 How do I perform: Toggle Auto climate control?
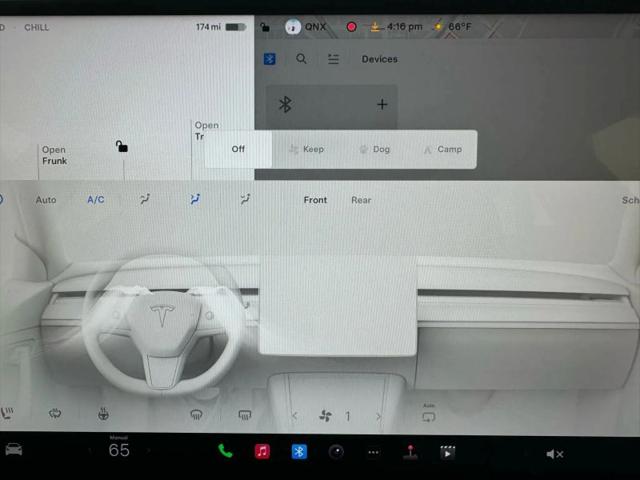pos(46,200)
